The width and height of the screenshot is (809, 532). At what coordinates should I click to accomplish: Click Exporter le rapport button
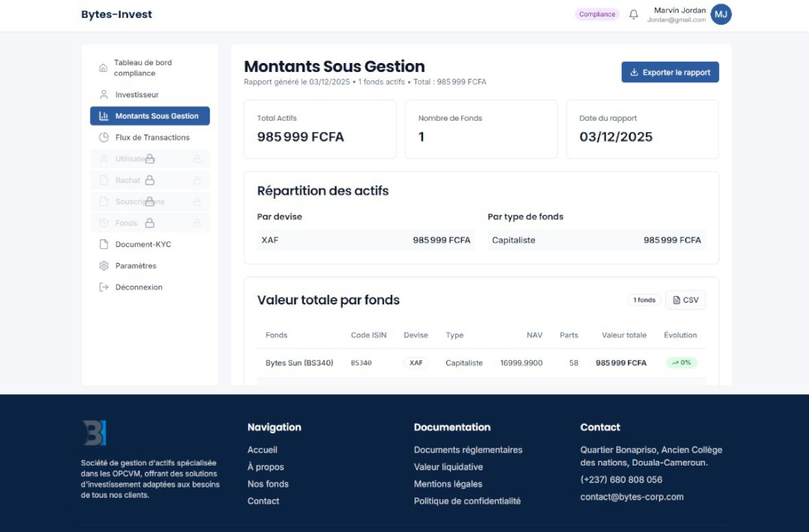670,72
